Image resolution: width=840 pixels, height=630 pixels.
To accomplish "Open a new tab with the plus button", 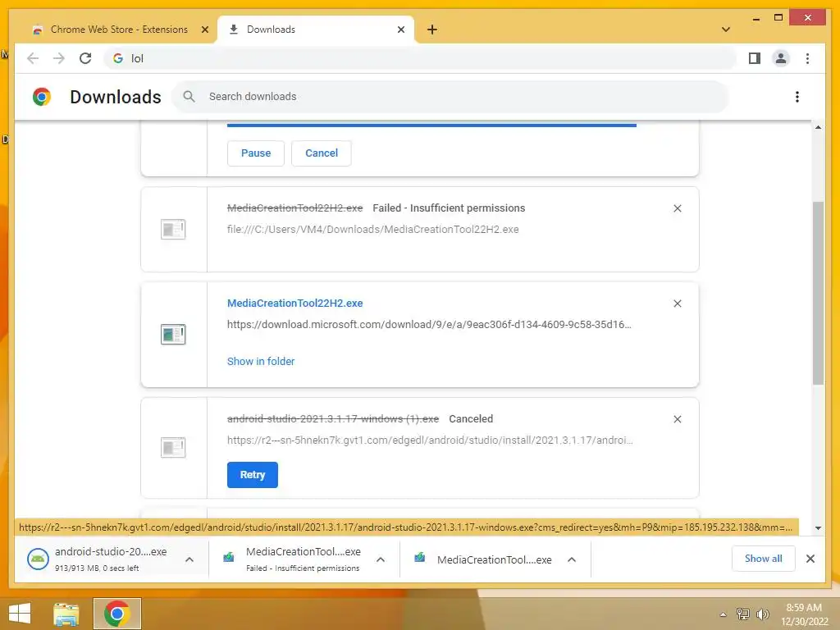I will [x=431, y=30].
